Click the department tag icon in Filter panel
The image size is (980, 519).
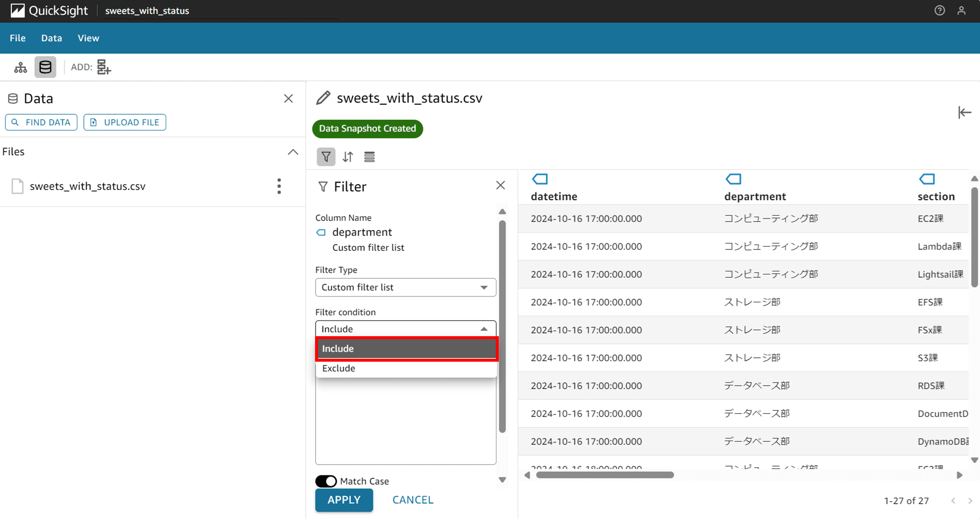pos(321,232)
